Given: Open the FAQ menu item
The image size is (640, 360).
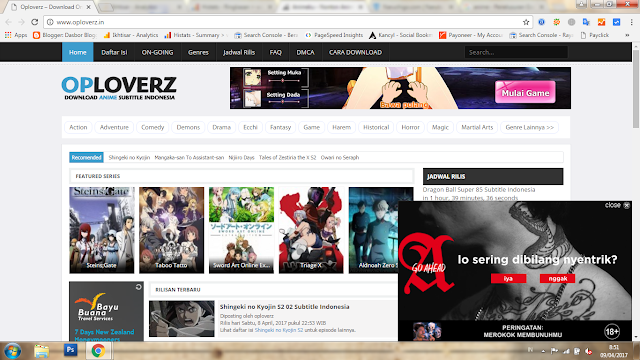Looking at the screenshot, I should pyautogui.click(x=276, y=52).
